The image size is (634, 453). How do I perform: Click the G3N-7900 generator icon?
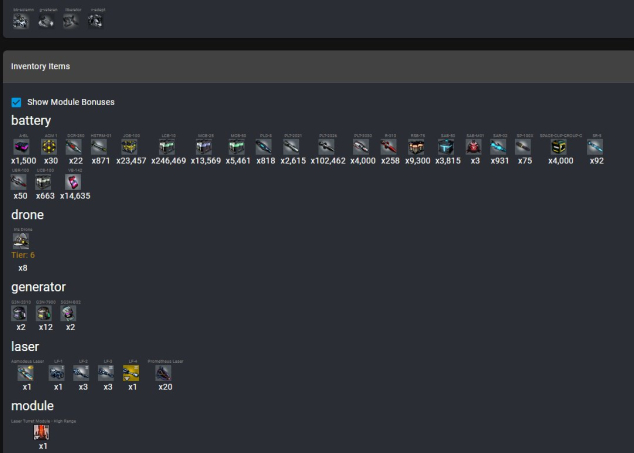point(45,313)
